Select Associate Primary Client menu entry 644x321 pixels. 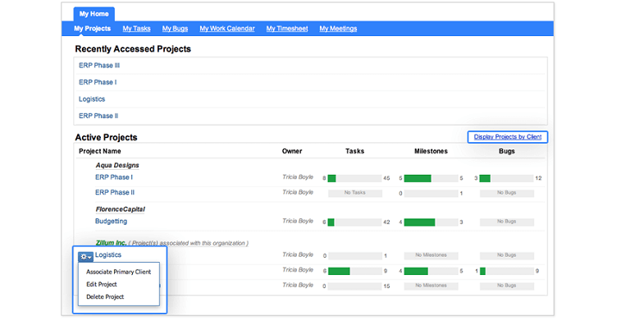click(x=119, y=272)
